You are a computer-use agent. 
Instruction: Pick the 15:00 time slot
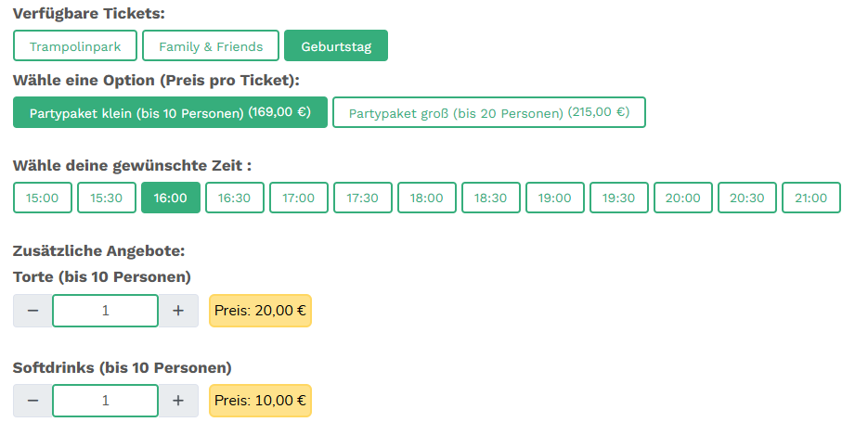(43, 198)
